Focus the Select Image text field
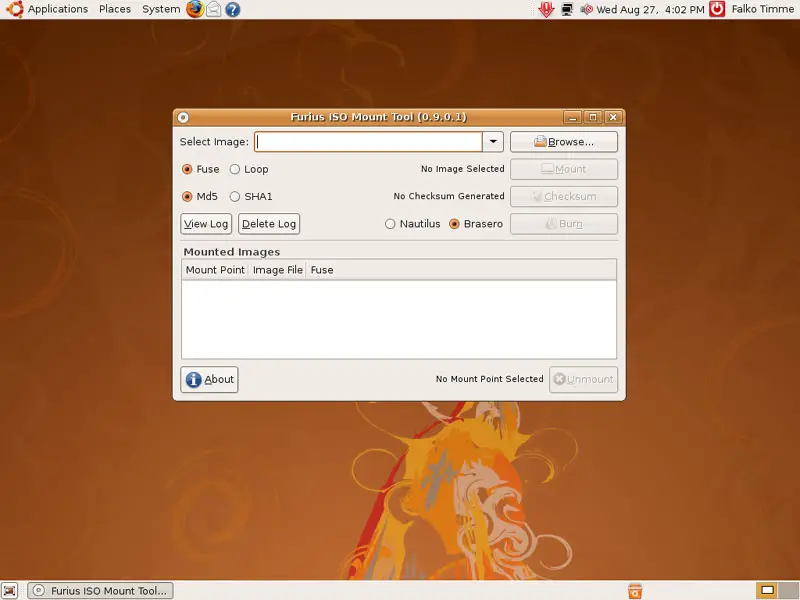The image size is (800, 600). pos(368,142)
